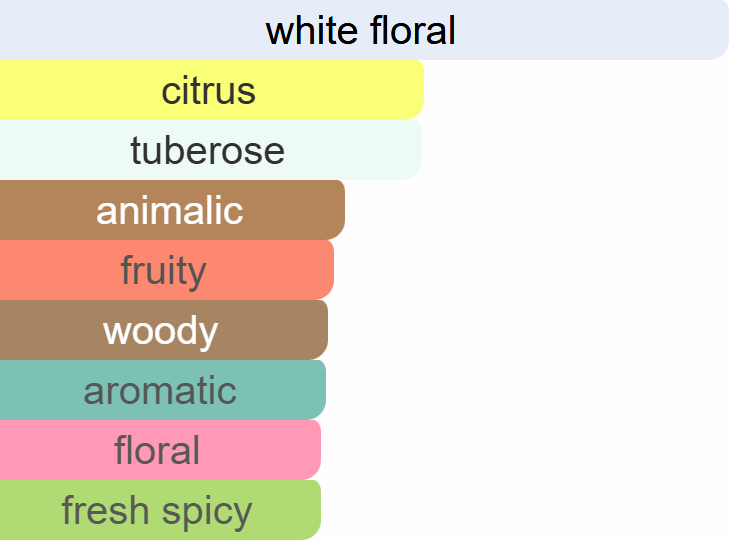Click the "animalic" white text label
The image size is (729, 540).
point(170,211)
